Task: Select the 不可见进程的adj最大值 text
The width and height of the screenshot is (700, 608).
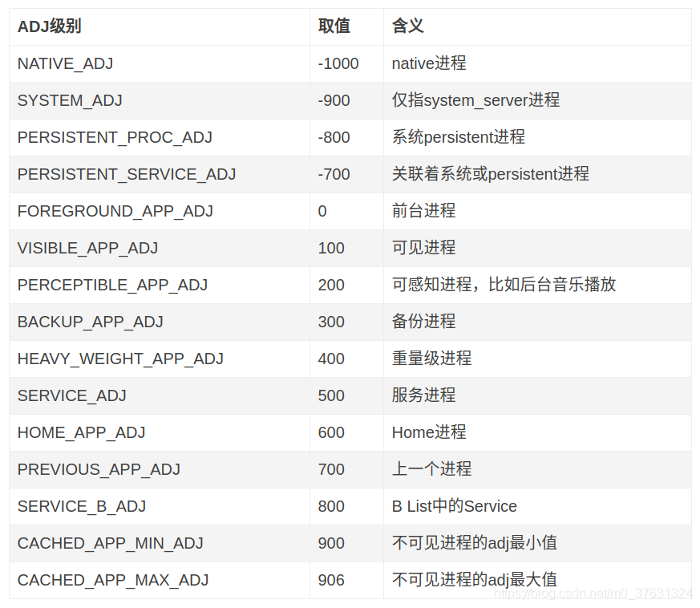Action: click(x=475, y=580)
